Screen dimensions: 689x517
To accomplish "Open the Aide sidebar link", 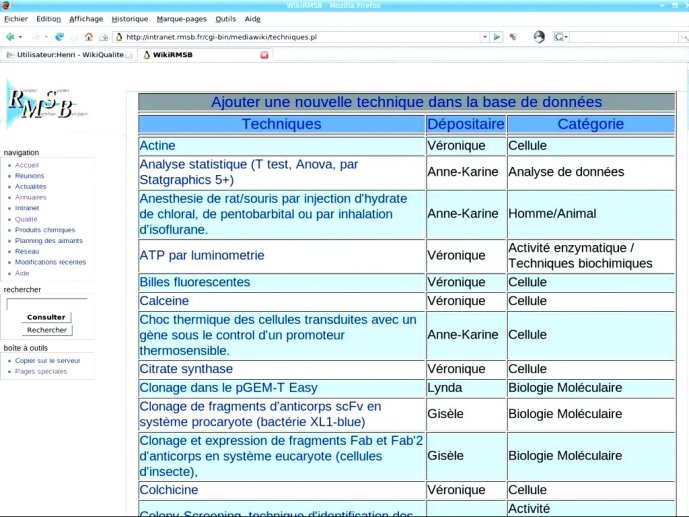I will 22,273.
